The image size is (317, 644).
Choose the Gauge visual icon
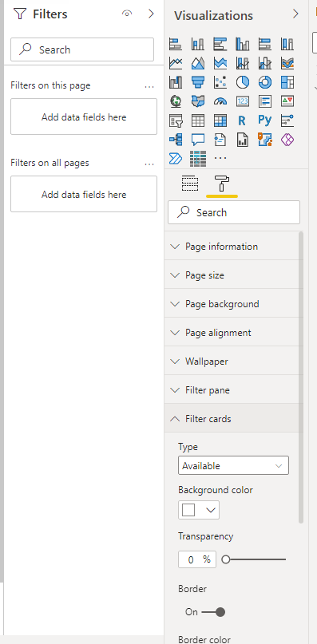[x=220, y=101]
